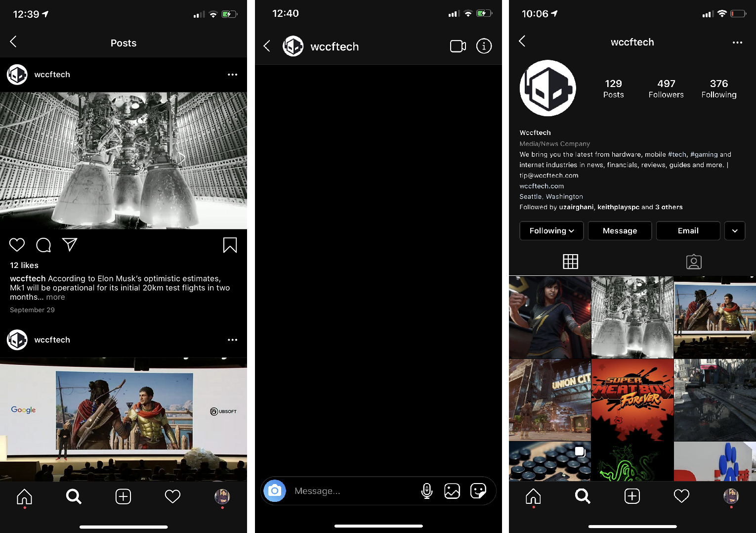The height and width of the screenshot is (533, 756).
Task: Open Activity heart tab in profile screen
Action: coord(681,496)
